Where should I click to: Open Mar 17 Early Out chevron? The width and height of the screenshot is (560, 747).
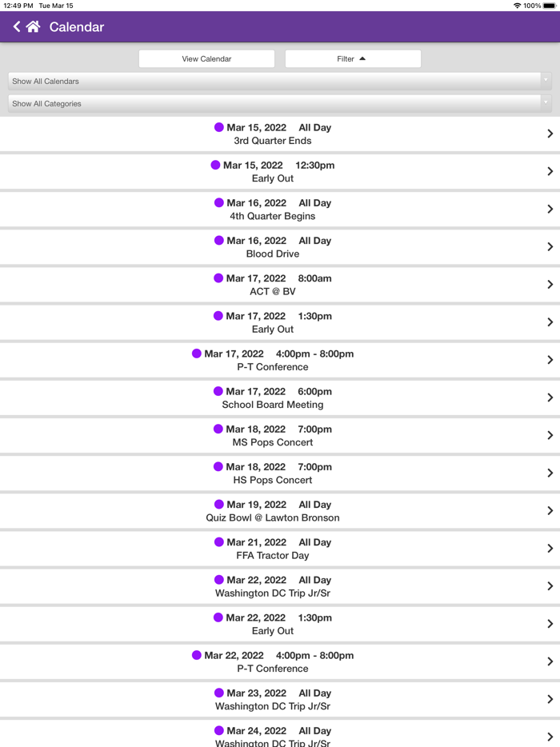pyautogui.click(x=550, y=322)
